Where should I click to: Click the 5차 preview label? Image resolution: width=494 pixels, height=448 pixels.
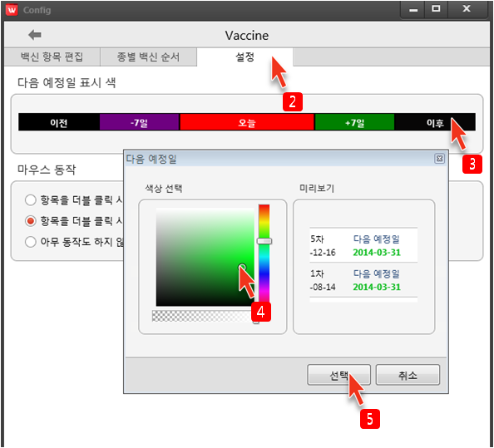pos(317,239)
